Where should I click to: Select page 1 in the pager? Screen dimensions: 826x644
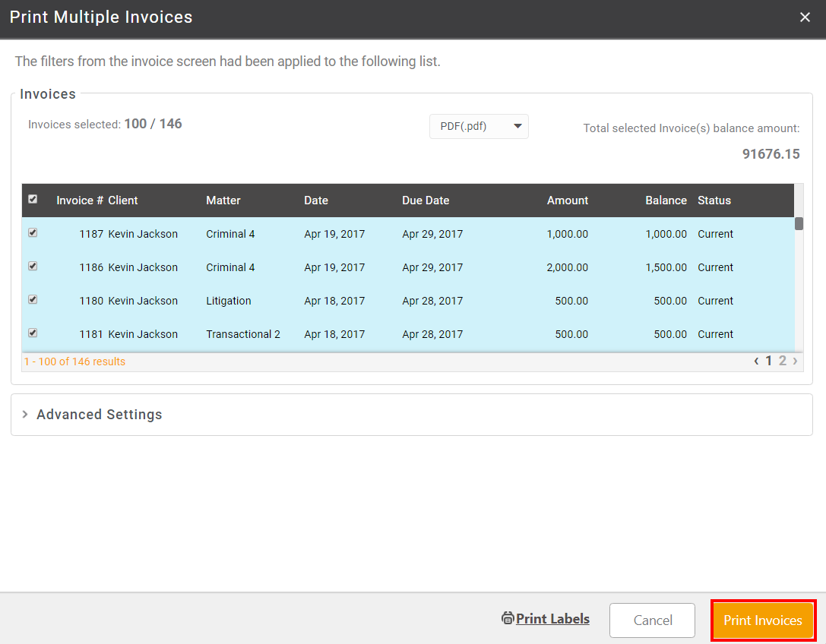(x=768, y=361)
